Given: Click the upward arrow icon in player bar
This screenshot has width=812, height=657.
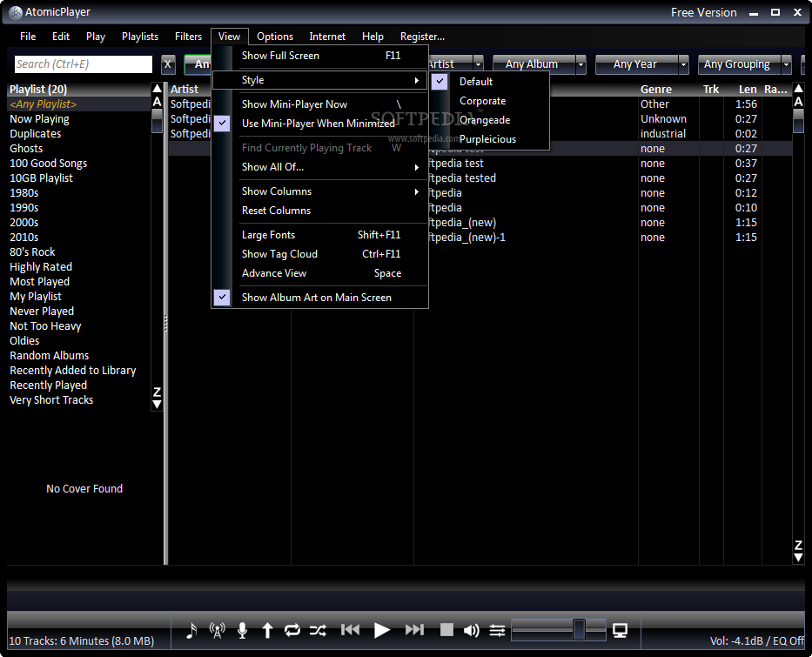Looking at the screenshot, I should click(x=267, y=630).
